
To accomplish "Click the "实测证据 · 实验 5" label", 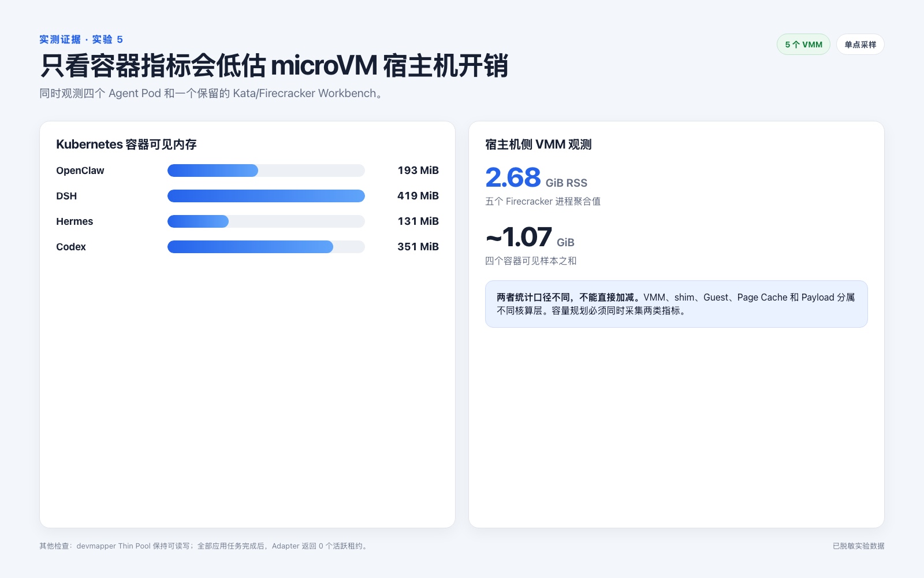I will (x=81, y=39).
